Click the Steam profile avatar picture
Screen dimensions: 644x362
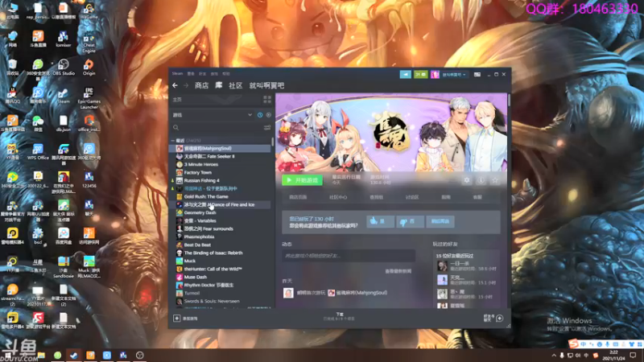435,74
